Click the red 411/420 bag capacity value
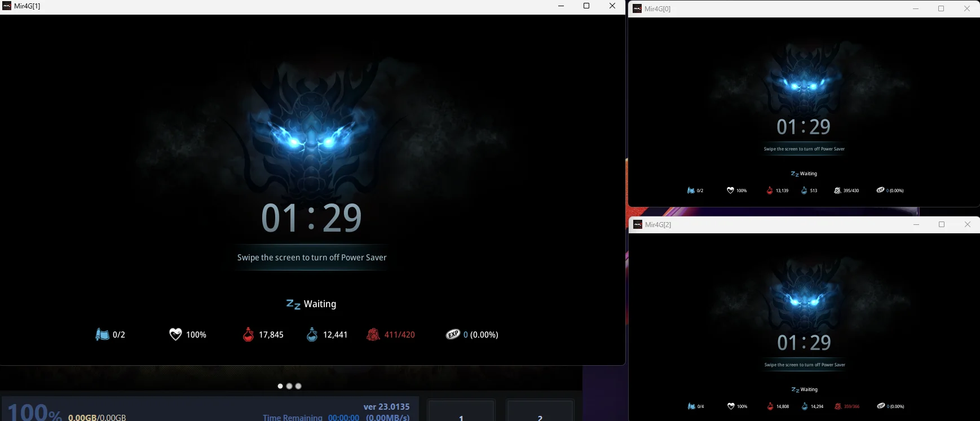Viewport: 980px width, 421px height. click(400, 335)
